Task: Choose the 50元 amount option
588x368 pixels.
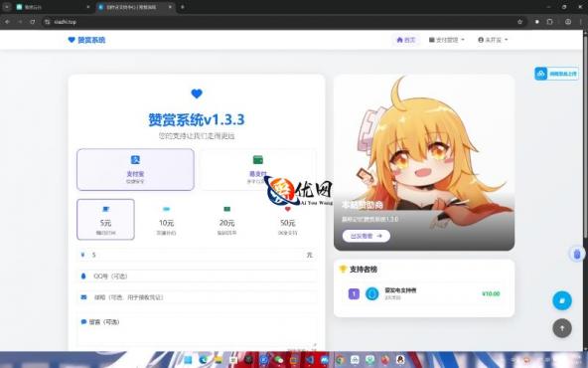Action: click(288, 219)
